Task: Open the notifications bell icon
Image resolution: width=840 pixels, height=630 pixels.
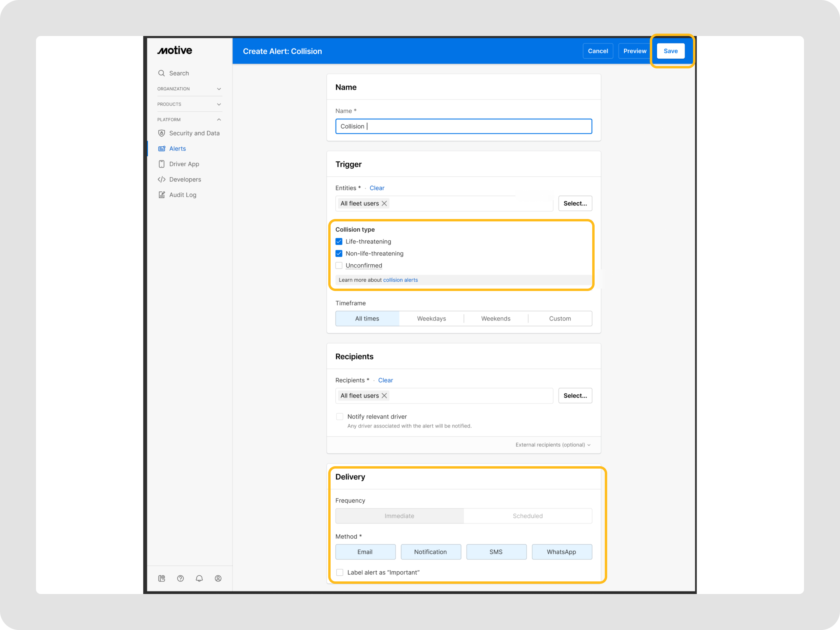Action: tap(199, 578)
